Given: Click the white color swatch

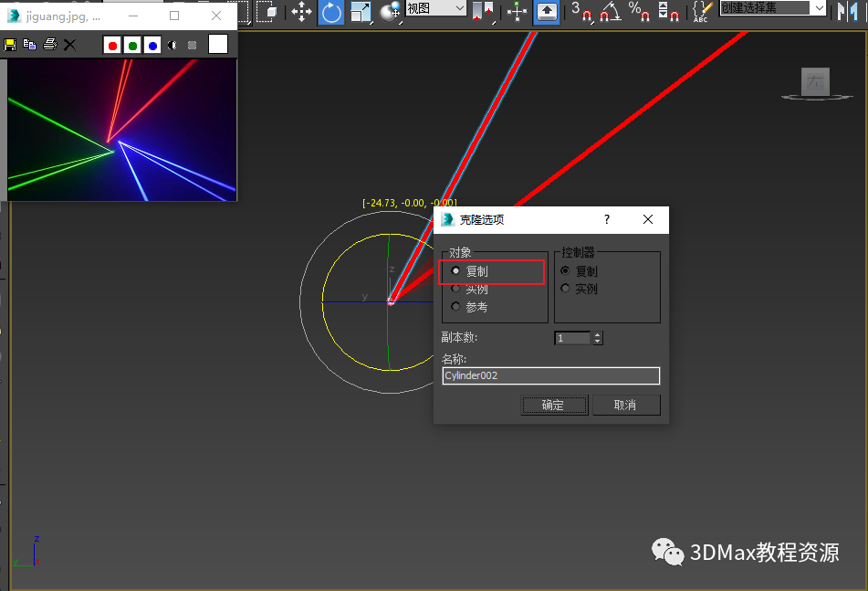Looking at the screenshot, I should (217, 45).
